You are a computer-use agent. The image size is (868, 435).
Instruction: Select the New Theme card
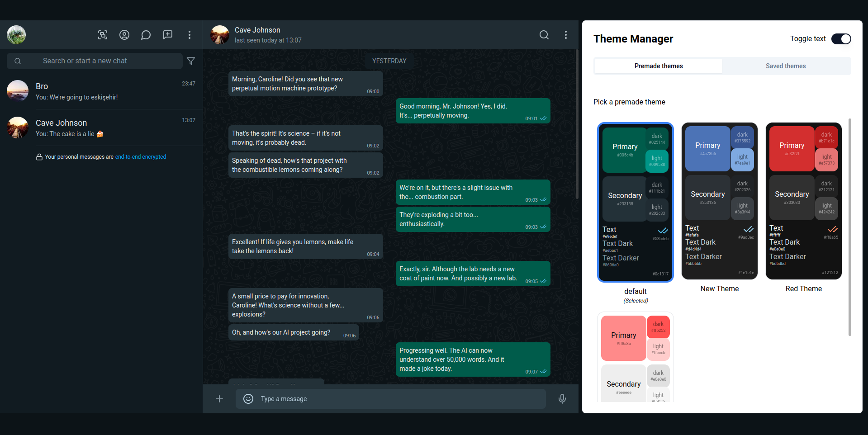point(719,201)
